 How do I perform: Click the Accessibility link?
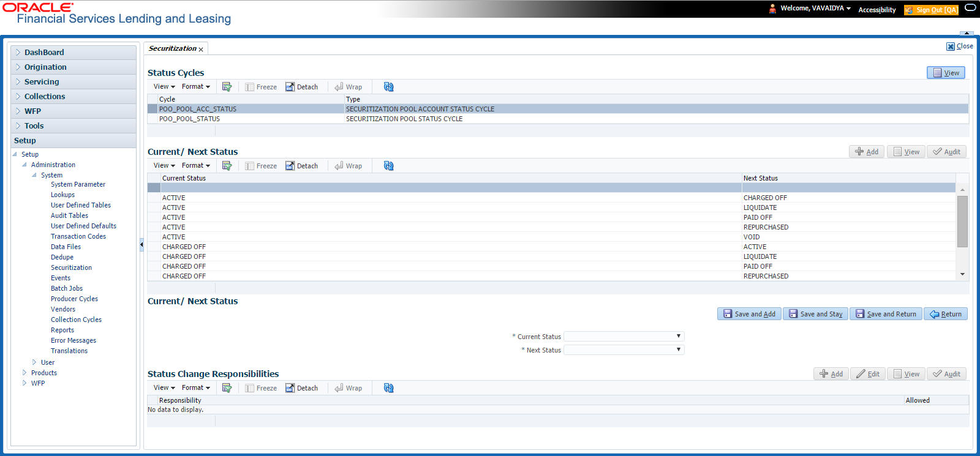coord(877,10)
